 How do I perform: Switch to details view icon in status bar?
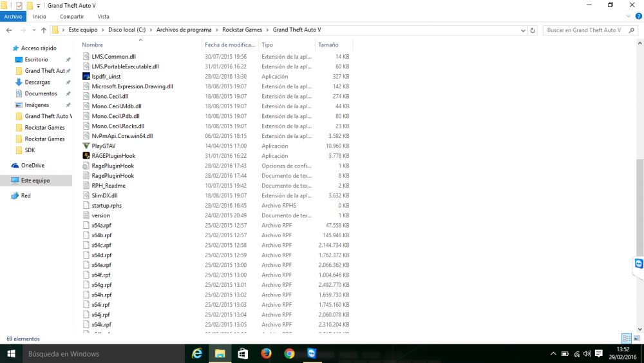(x=627, y=338)
